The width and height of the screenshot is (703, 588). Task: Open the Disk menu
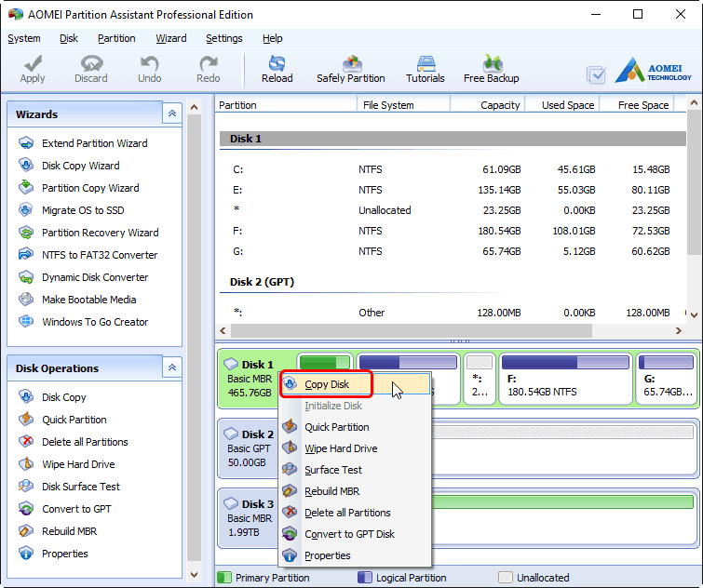click(69, 38)
